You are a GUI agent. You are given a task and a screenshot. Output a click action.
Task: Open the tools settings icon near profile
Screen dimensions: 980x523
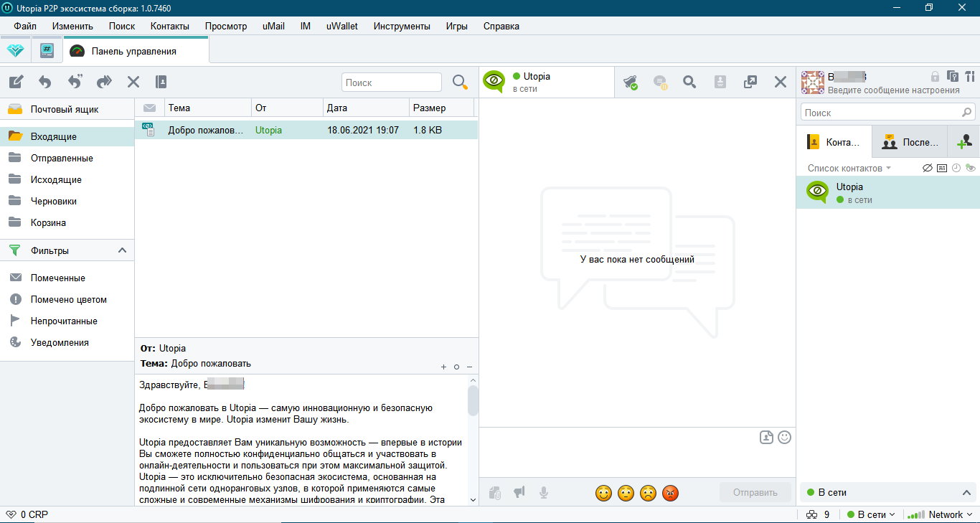coord(970,76)
